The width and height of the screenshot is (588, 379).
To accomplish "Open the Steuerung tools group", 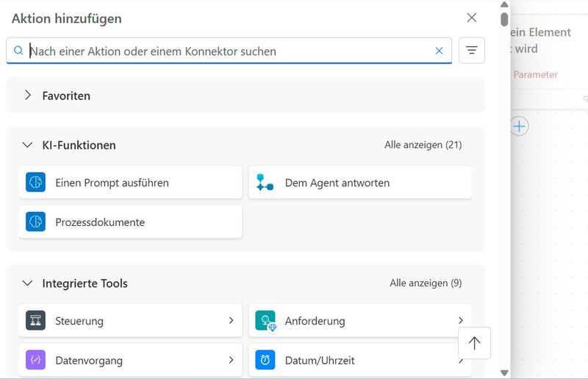I will pyautogui.click(x=131, y=320).
